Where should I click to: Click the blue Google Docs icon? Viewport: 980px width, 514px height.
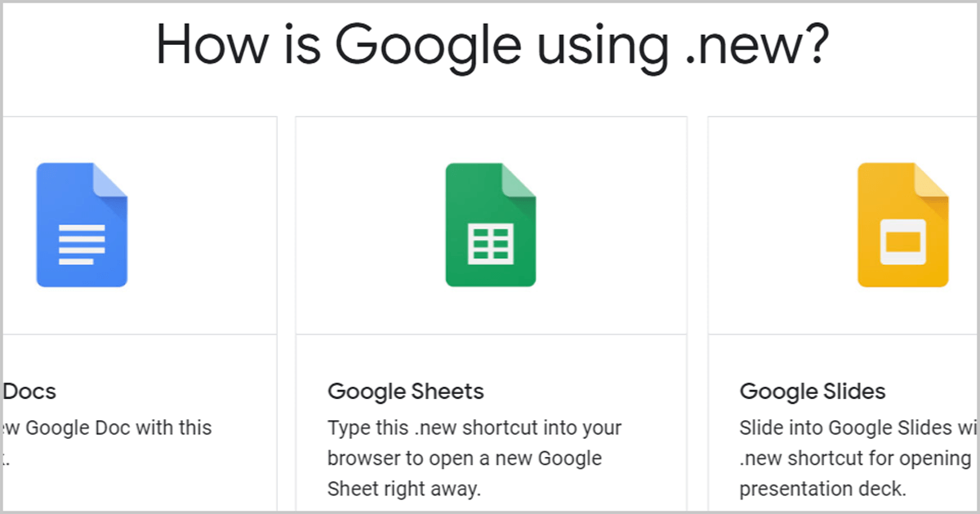coord(82,225)
